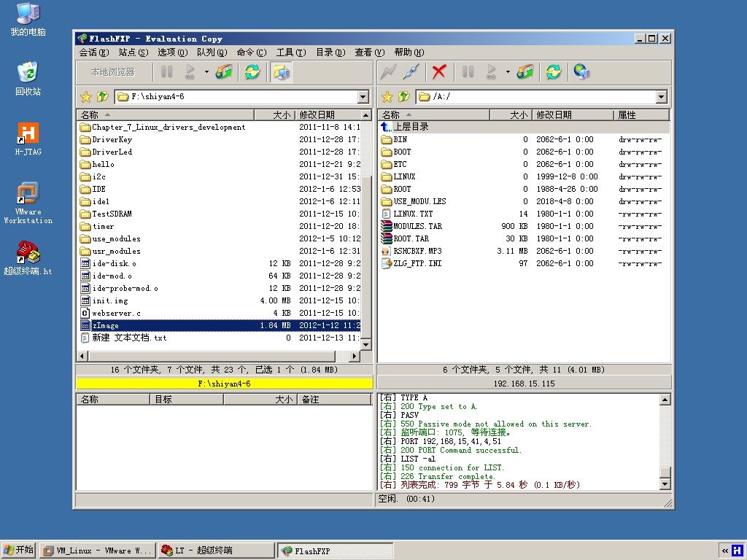Select remote USE_MODU.LES folder
The width and height of the screenshot is (747, 560).
coord(524,201)
